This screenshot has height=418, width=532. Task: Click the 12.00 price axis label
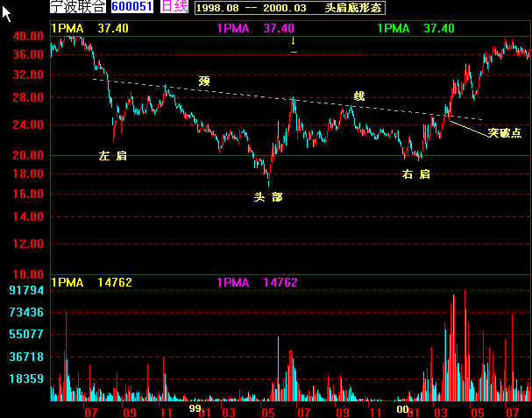coord(28,244)
